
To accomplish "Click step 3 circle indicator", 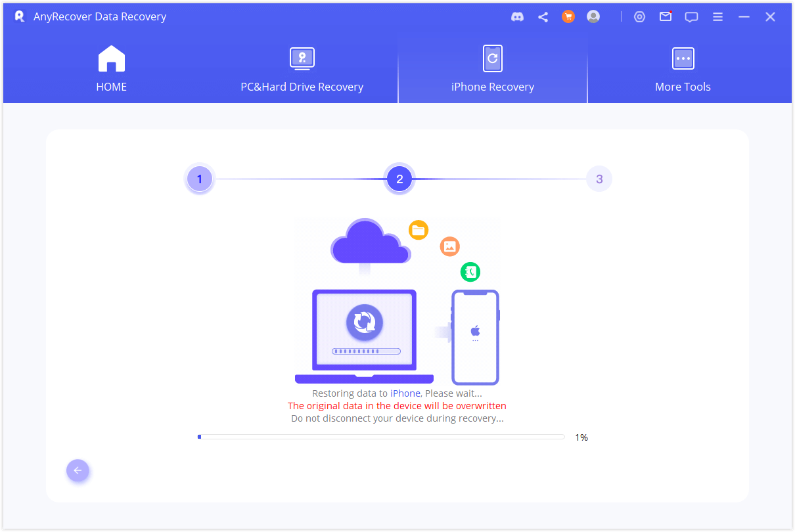I will coord(599,179).
